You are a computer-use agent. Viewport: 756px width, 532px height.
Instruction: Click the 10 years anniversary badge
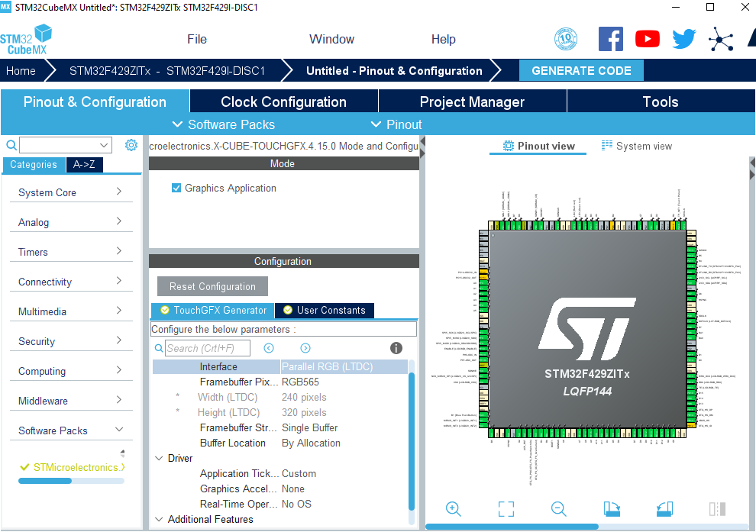pyautogui.click(x=566, y=39)
